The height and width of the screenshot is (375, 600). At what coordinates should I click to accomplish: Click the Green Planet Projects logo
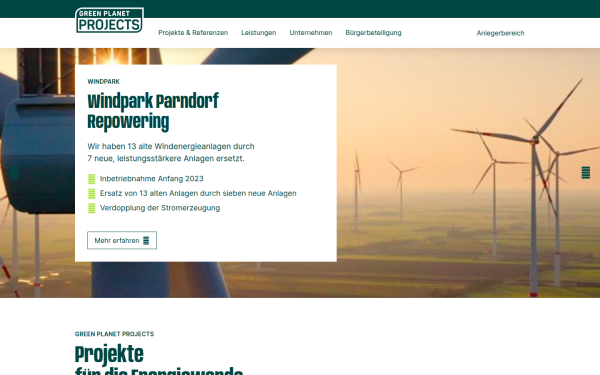point(109,20)
